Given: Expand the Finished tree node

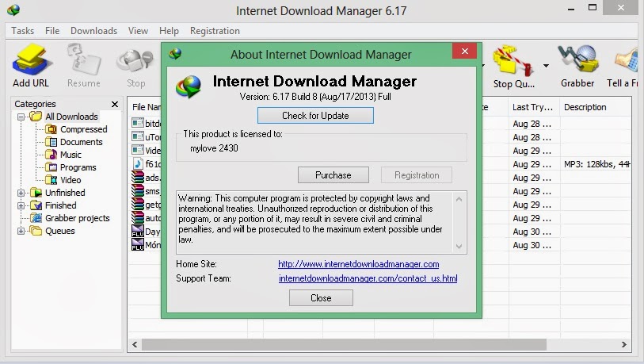Looking at the screenshot, I should (21, 205).
